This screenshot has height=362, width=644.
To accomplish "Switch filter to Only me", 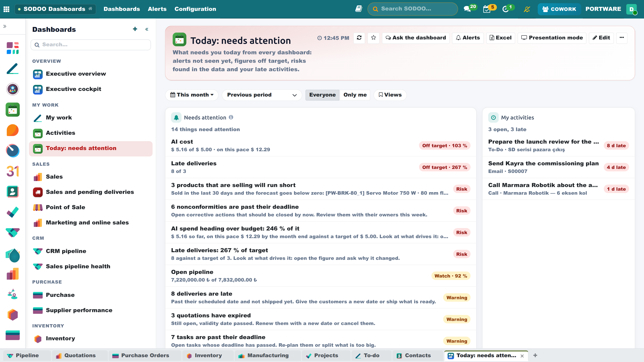I will pos(355,95).
